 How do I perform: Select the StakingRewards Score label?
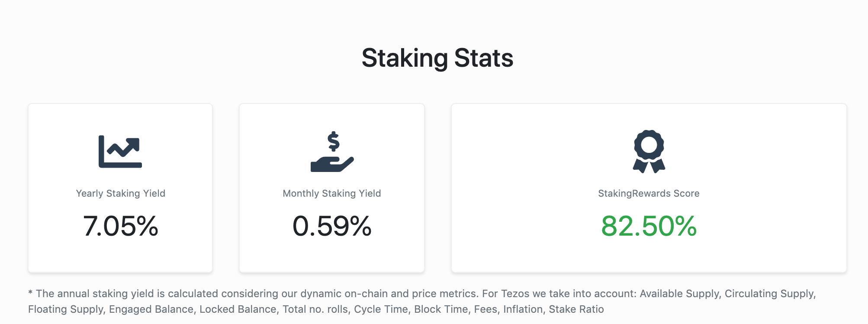click(649, 194)
